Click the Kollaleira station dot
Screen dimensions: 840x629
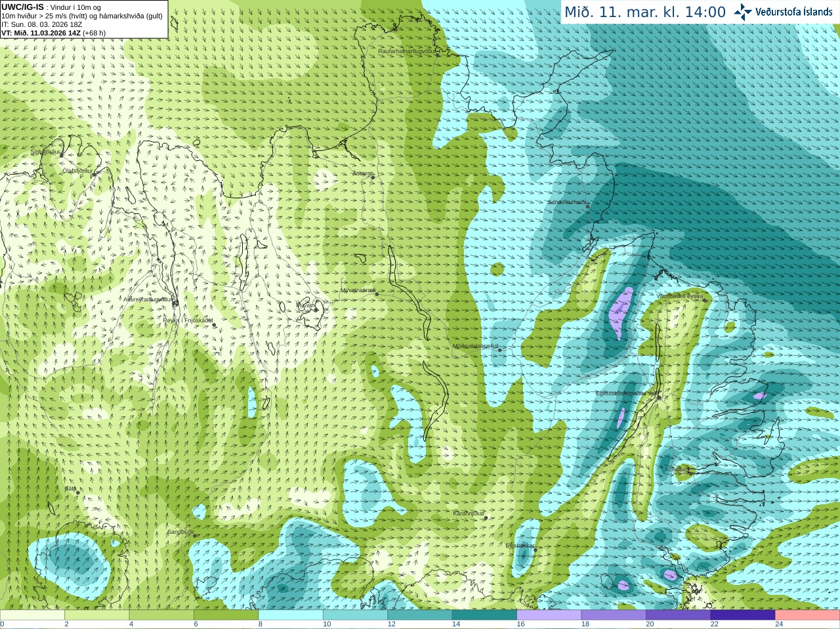click(690, 472)
